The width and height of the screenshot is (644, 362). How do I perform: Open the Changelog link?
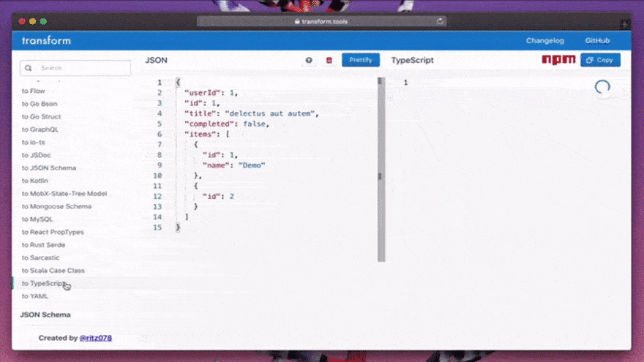[544, 41]
